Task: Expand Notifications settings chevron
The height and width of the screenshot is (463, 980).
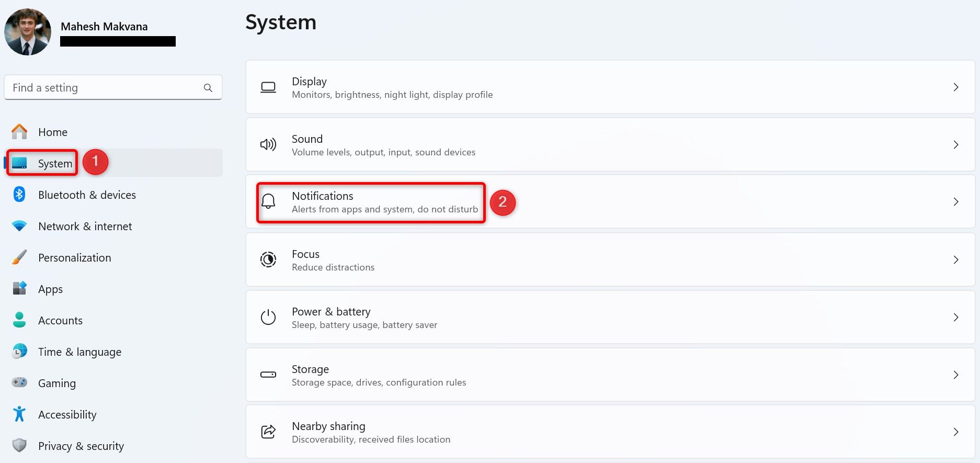Action: pos(956,202)
